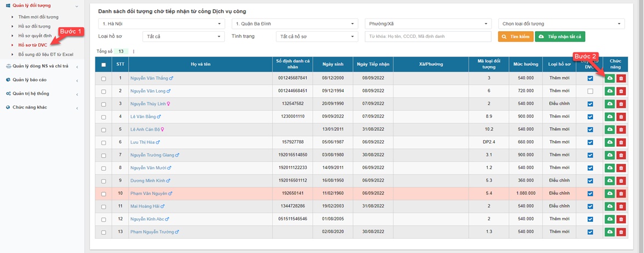Click the 'Tiếp nhận tất cả' button
The image size is (644, 253).
coord(560,37)
